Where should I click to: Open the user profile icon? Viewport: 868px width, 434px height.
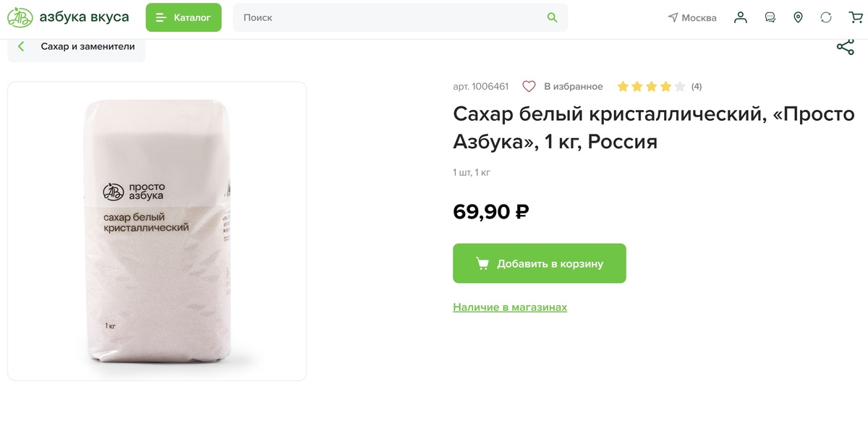tap(740, 17)
